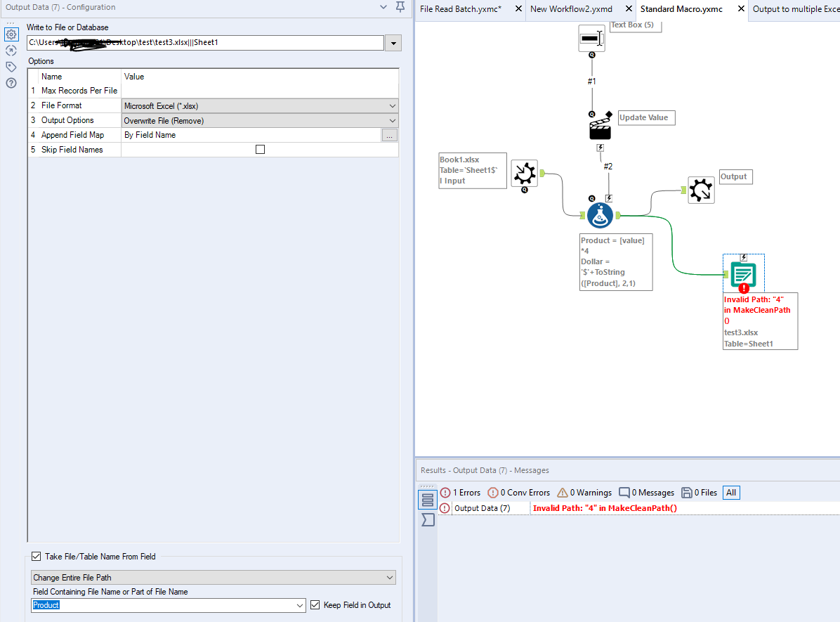Select the Formula tool on canvas
This screenshot has width=840, height=622.
600,216
